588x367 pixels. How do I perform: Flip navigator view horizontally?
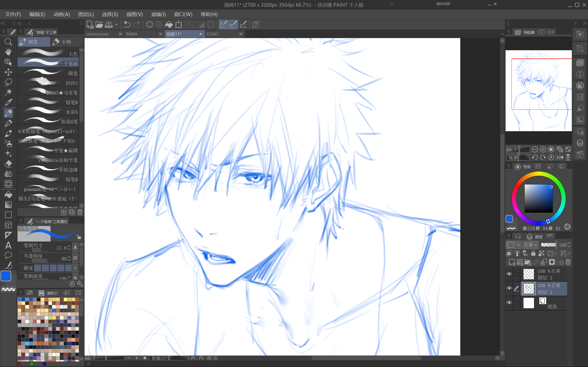tap(560, 158)
